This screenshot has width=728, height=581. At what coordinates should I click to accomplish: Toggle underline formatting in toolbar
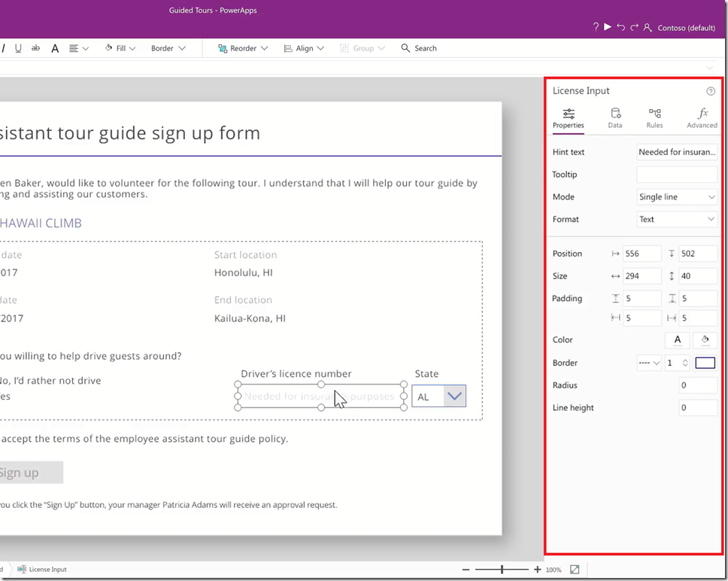(19, 48)
